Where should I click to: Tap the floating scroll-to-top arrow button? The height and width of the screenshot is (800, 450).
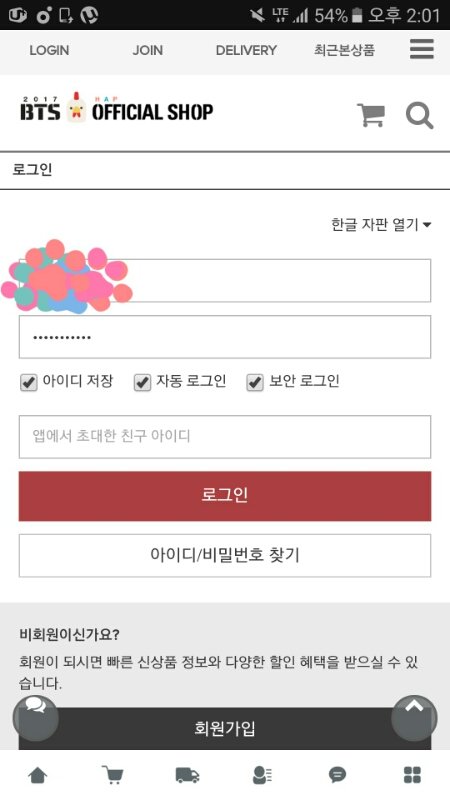(x=414, y=718)
